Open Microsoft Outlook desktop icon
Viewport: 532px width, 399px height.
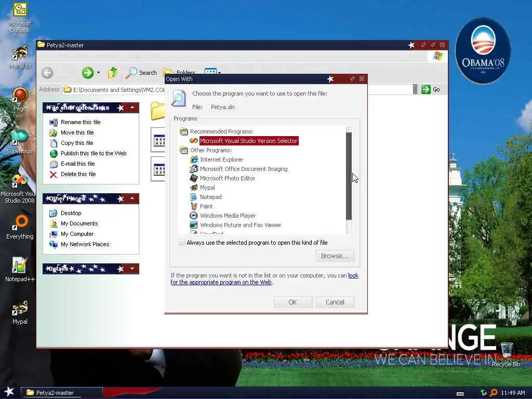(x=20, y=18)
